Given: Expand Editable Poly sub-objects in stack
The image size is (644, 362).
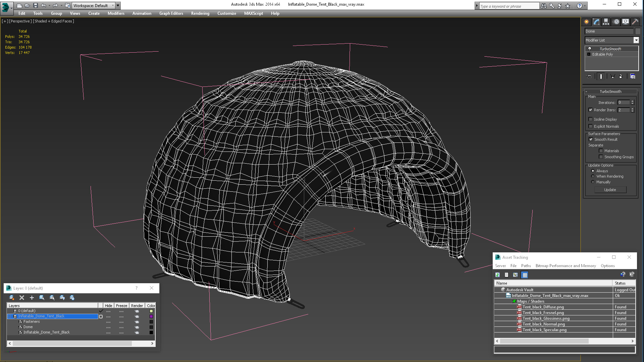Looking at the screenshot, I should (x=589, y=54).
